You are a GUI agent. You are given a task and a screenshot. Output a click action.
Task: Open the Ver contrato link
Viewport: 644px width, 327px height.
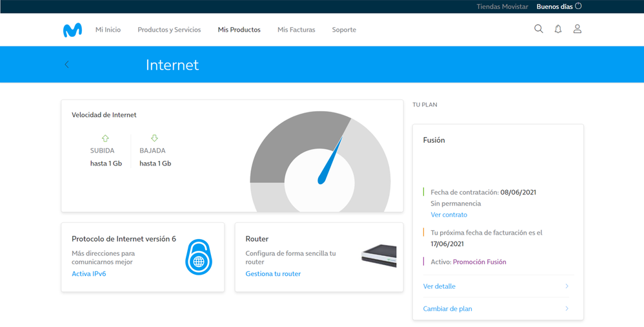click(x=448, y=215)
